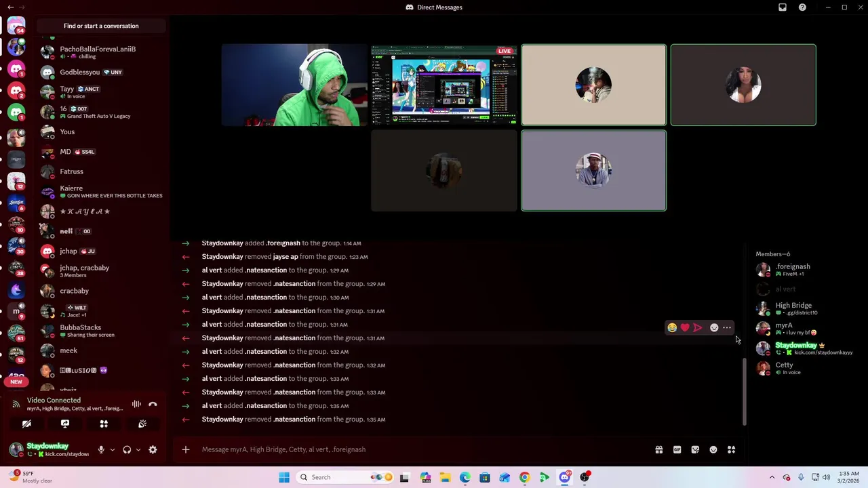The width and height of the screenshot is (868, 488).
Task: Click member .foreignash in members list
Action: pos(806,270)
